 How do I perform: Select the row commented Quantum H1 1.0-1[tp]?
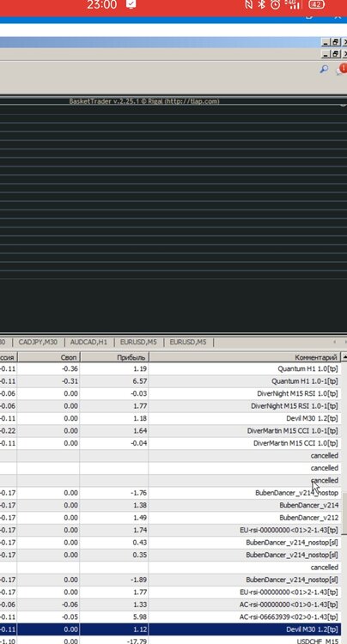click(x=170, y=381)
